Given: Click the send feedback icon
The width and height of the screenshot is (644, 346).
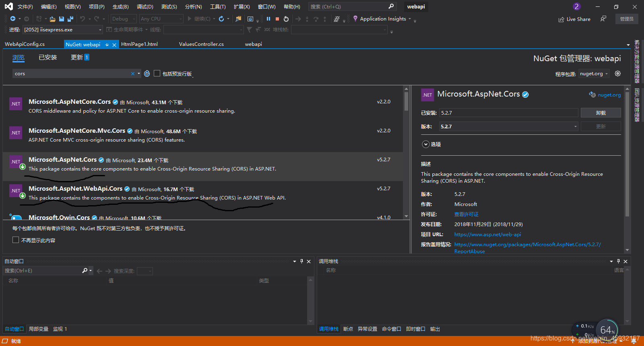Looking at the screenshot, I should click(x=603, y=19).
